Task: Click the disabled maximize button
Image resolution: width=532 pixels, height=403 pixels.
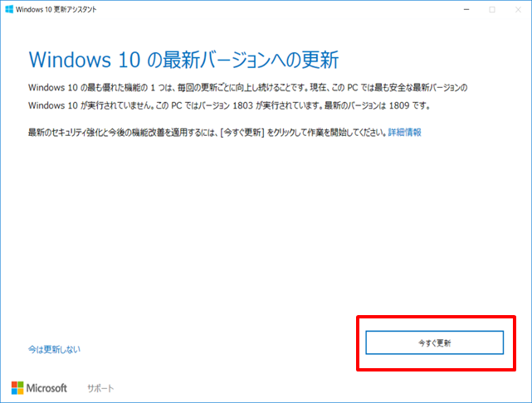Action: pyautogui.click(x=492, y=9)
